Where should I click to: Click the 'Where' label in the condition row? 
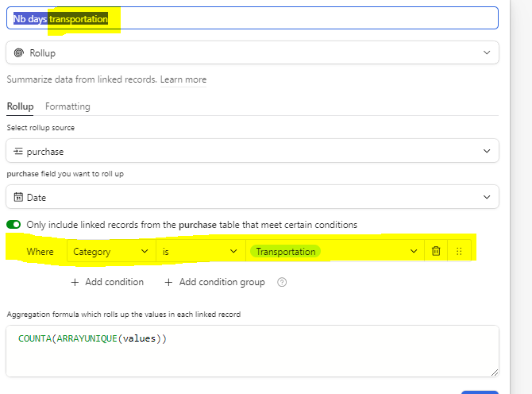pyautogui.click(x=40, y=252)
